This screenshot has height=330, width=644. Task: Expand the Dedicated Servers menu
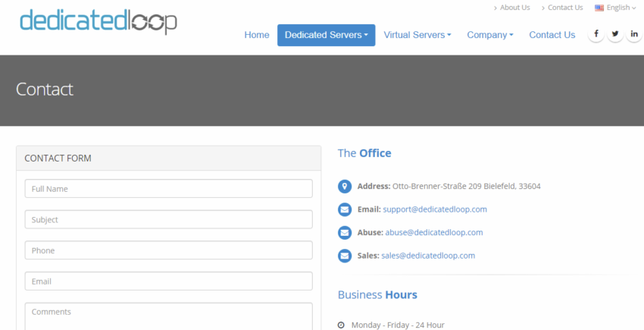coord(326,35)
